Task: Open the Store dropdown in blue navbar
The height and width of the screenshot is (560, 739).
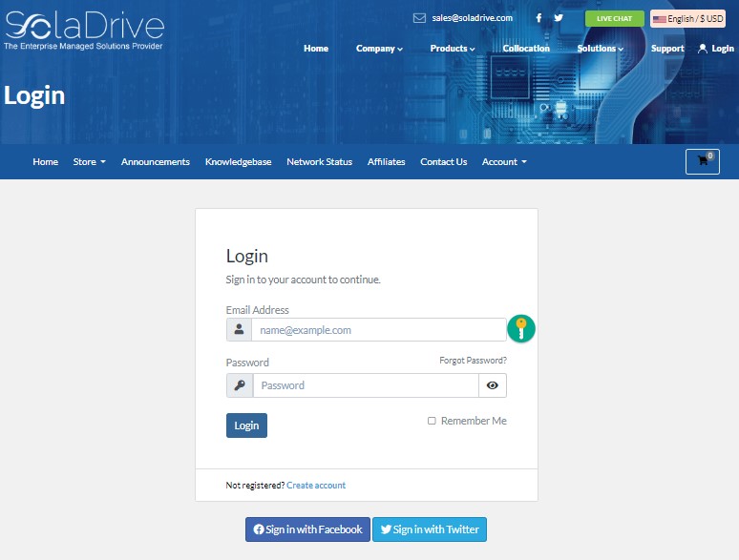Action: click(89, 161)
